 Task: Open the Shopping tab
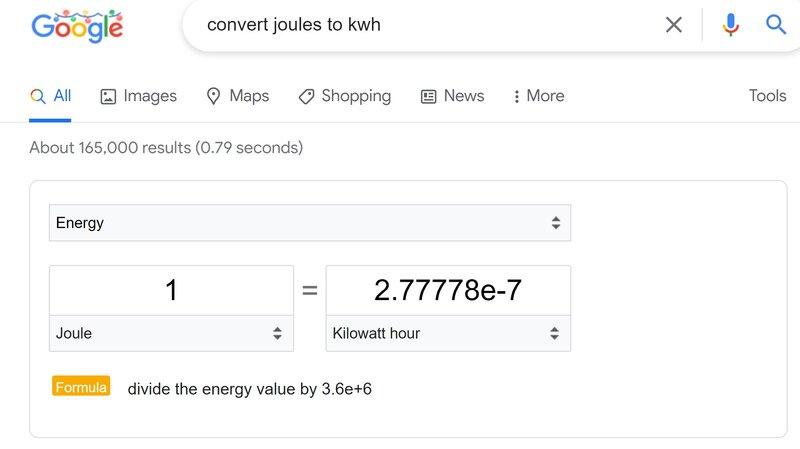point(345,96)
